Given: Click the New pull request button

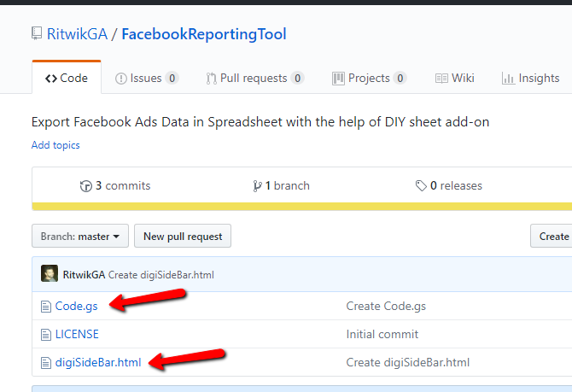Looking at the screenshot, I should 183,237.
